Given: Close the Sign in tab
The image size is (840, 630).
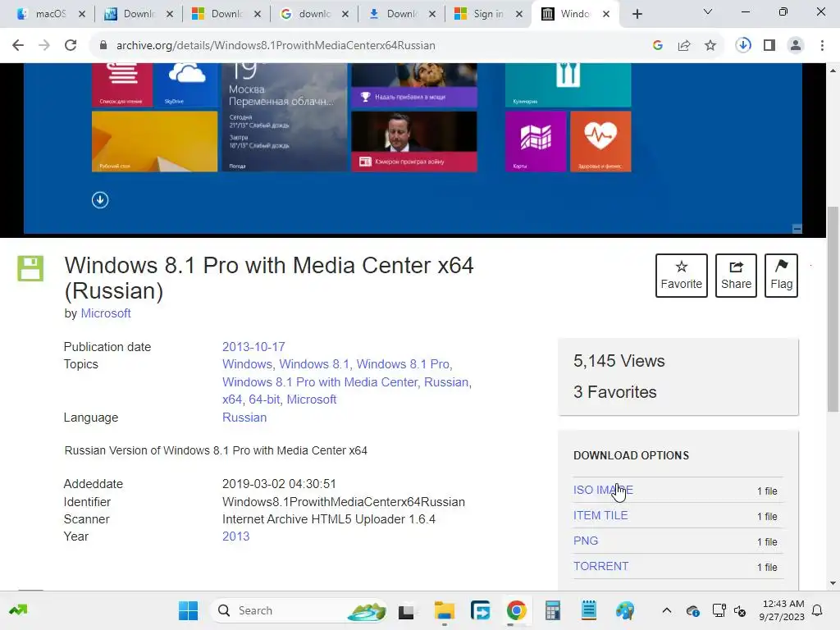Looking at the screenshot, I should click(x=519, y=15).
